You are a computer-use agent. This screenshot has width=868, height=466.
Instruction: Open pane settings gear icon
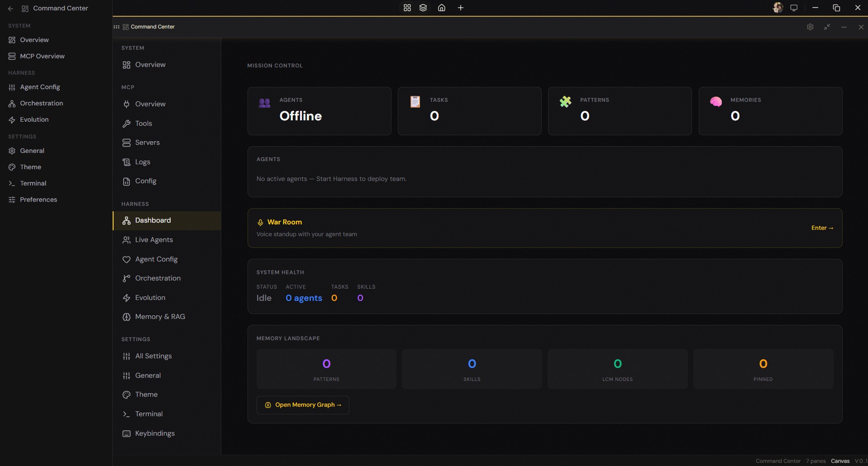(x=810, y=27)
